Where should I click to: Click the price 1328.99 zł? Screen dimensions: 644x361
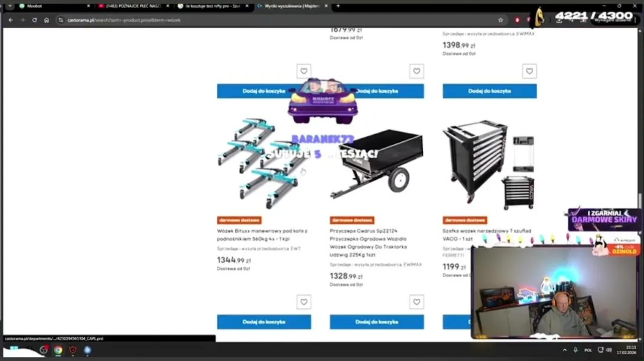346,276
